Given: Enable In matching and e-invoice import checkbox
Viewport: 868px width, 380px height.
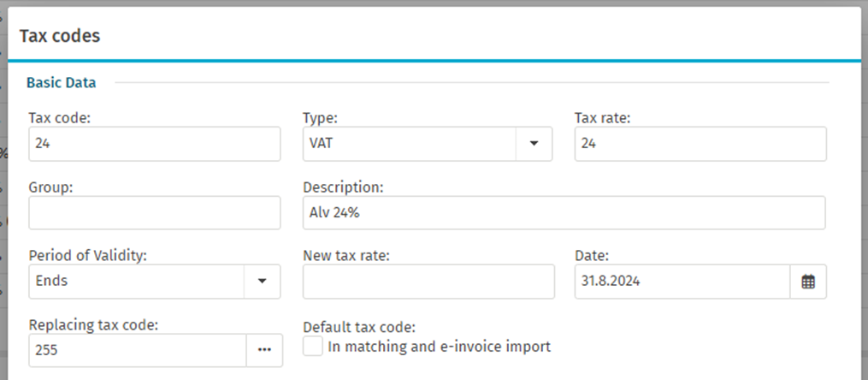Looking at the screenshot, I should click(313, 347).
